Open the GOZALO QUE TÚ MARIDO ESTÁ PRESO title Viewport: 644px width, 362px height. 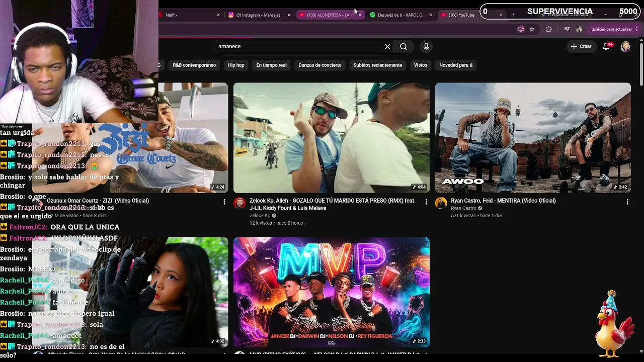[333, 204]
